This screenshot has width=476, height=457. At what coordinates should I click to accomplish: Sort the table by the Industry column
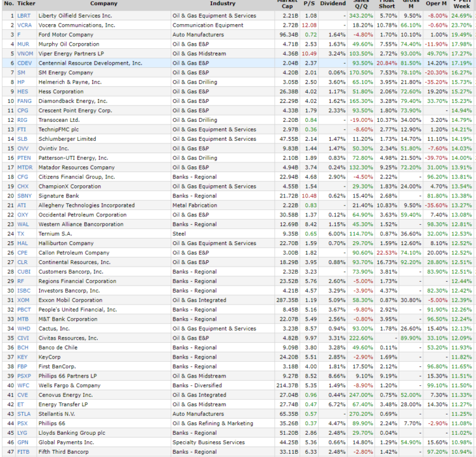coord(223,3)
